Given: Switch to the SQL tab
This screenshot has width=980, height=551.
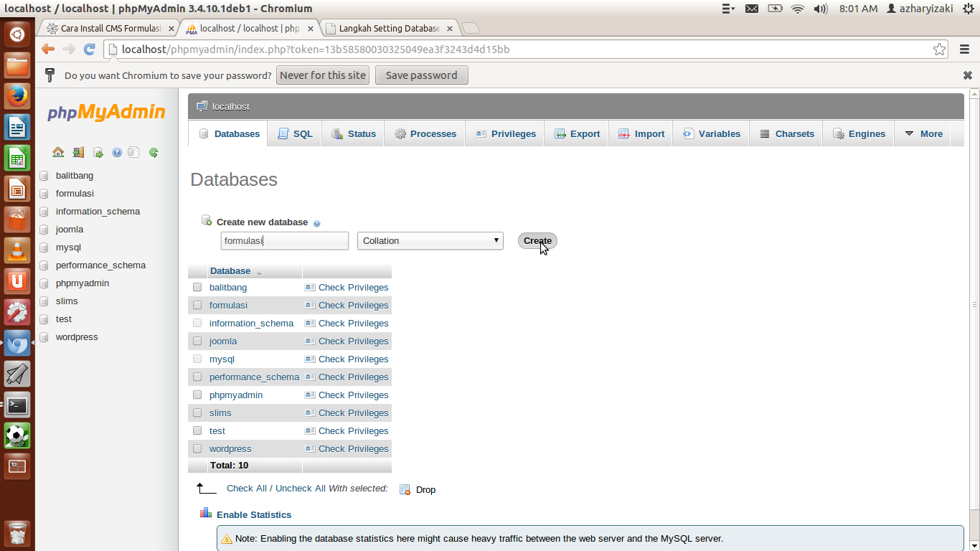Looking at the screenshot, I should (x=294, y=133).
